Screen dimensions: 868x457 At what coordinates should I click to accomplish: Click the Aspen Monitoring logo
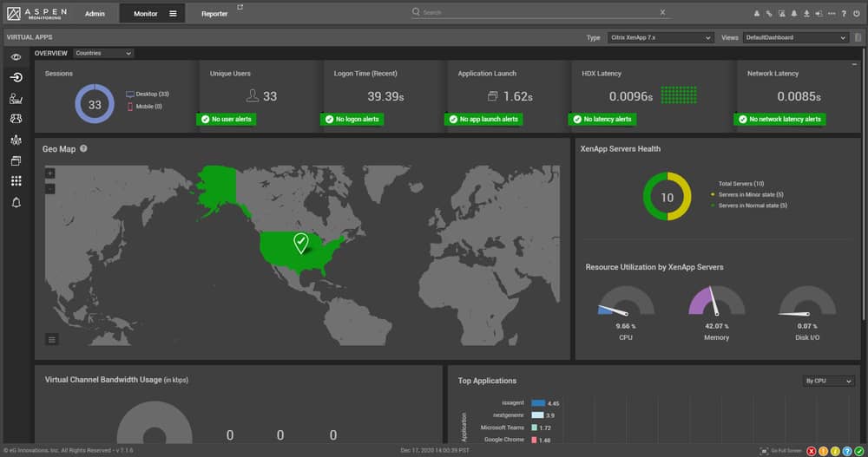point(36,13)
